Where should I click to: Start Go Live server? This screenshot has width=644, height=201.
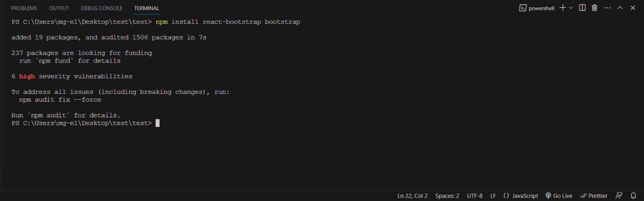tap(559, 195)
